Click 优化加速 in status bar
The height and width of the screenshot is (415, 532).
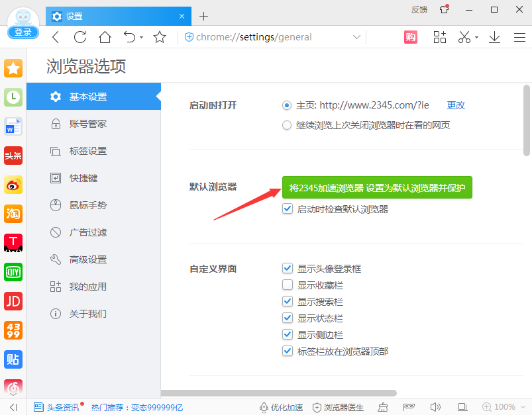click(281, 407)
